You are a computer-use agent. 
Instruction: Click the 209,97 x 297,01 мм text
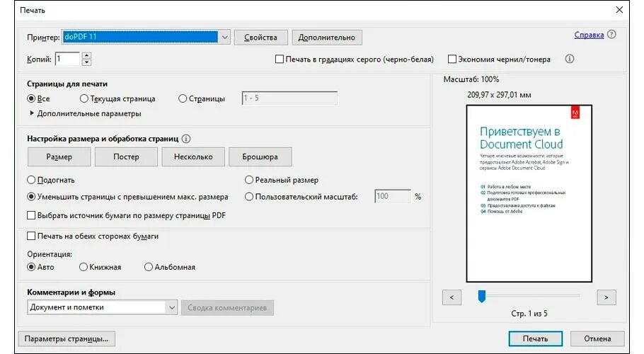click(x=499, y=95)
